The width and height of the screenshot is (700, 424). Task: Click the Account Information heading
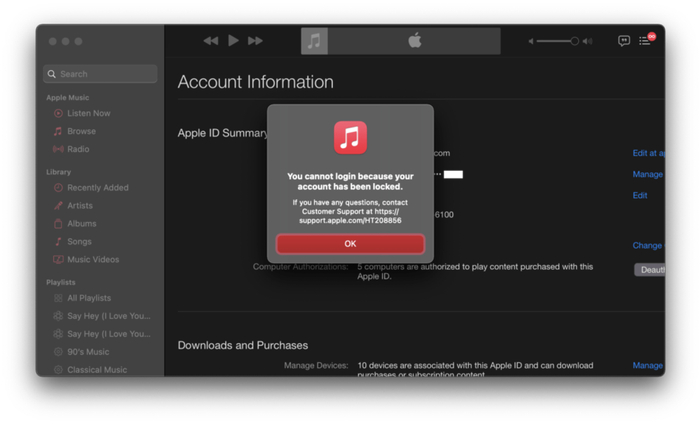255,82
